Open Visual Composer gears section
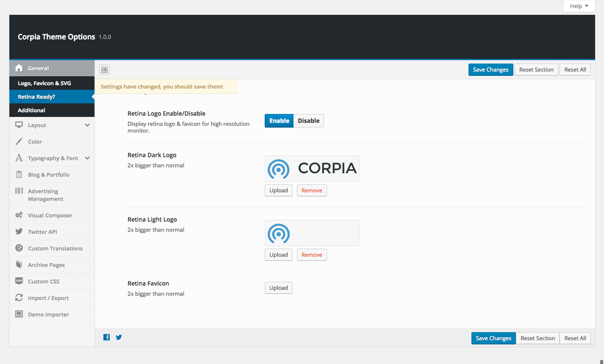Viewport: 604px width, 364px height. point(50,215)
